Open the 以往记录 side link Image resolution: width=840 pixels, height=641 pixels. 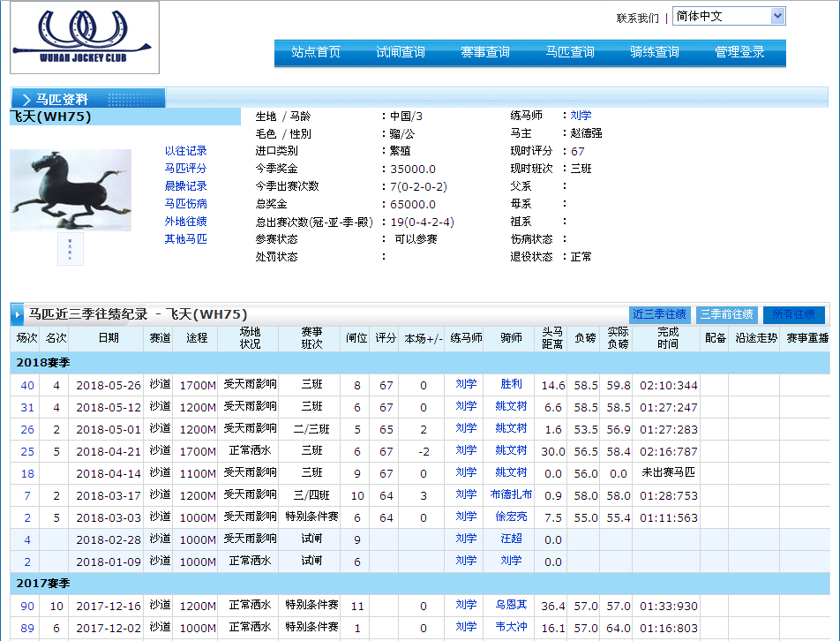(x=185, y=151)
